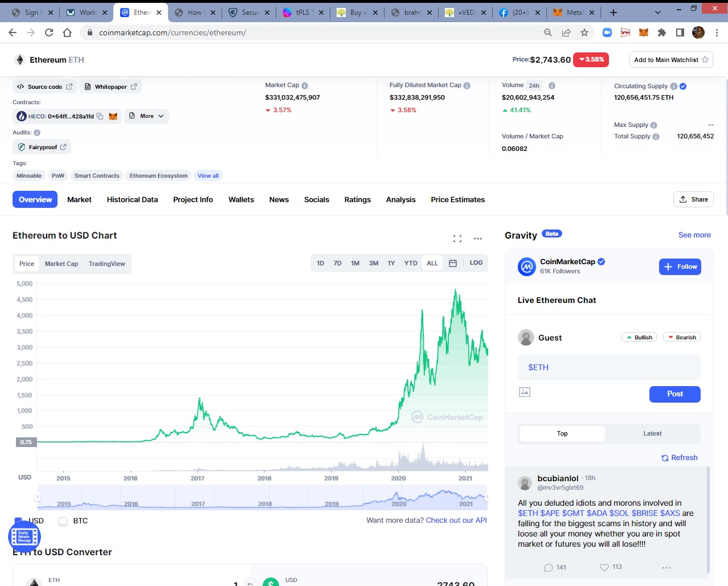This screenshot has height=586, width=728.
Task: Mark sentiment as Bearish
Action: pyautogui.click(x=682, y=337)
